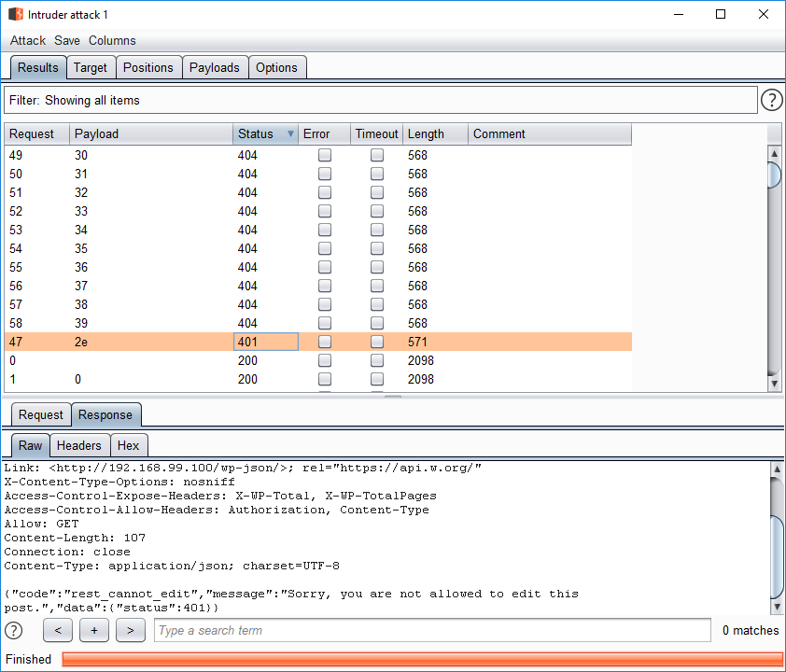The width and height of the screenshot is (786, 672).
Task: Click the finished attack progress bar
Action: coord(423,659)
